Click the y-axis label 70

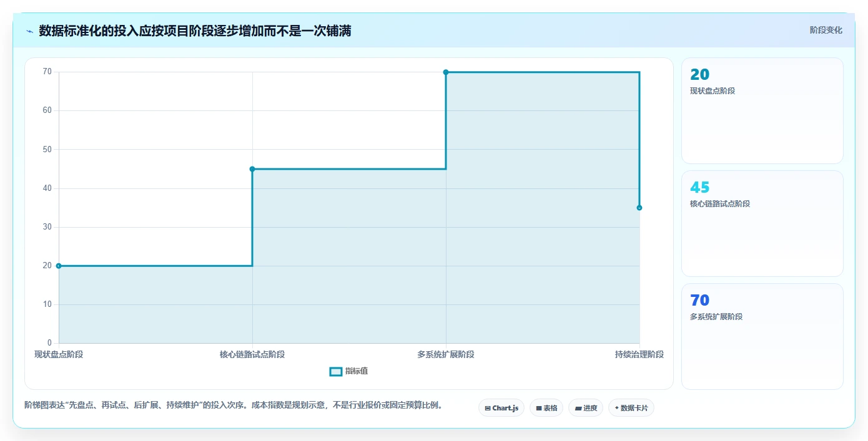point(47,72)
